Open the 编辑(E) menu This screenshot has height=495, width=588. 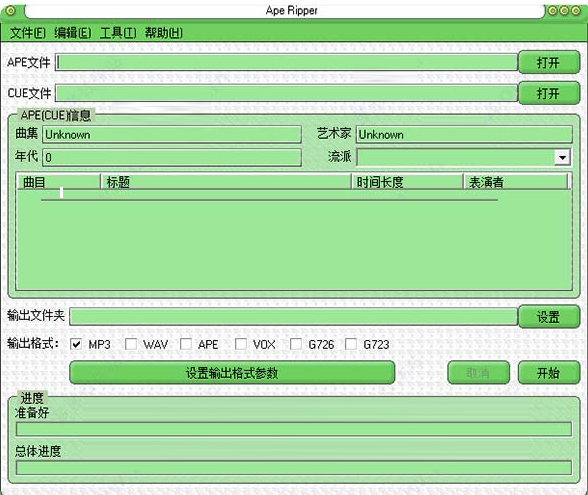point(73,33)
